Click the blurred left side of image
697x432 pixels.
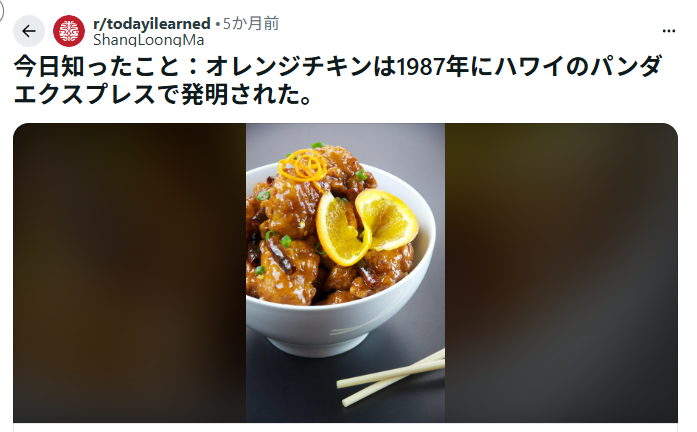[129, 272]
